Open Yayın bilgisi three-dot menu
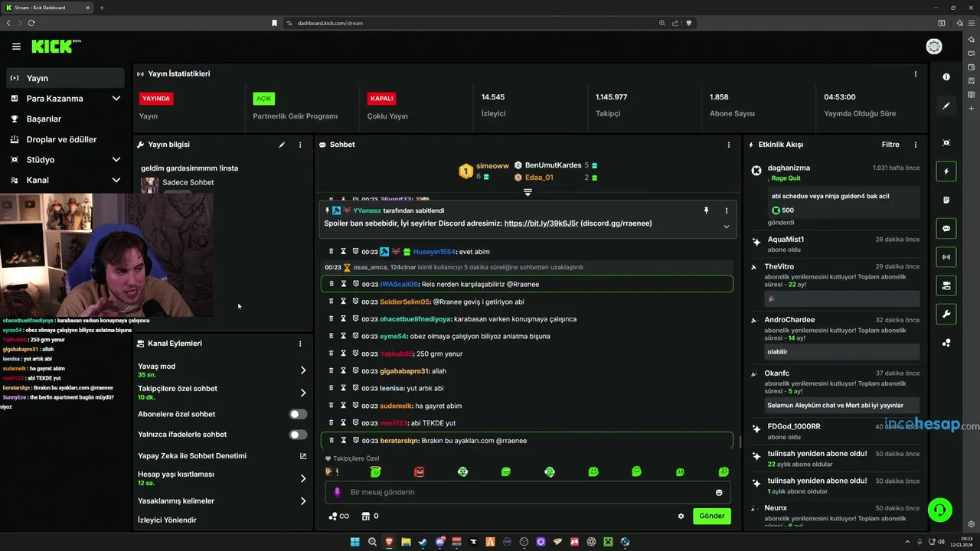 coord(300,145)
